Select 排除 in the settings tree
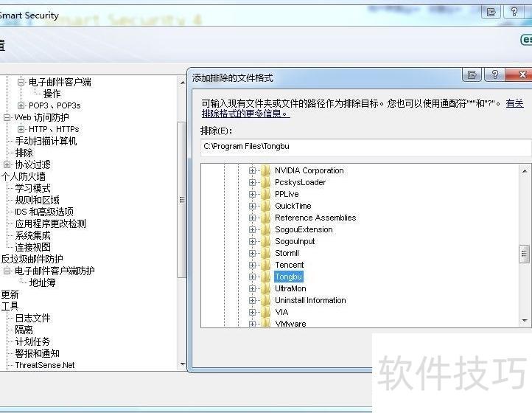 tap(24, 153)
